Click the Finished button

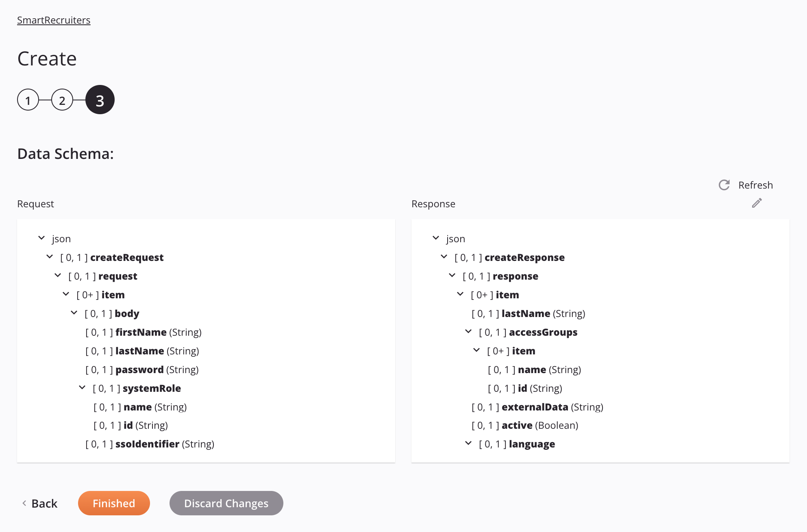point(113,502)
